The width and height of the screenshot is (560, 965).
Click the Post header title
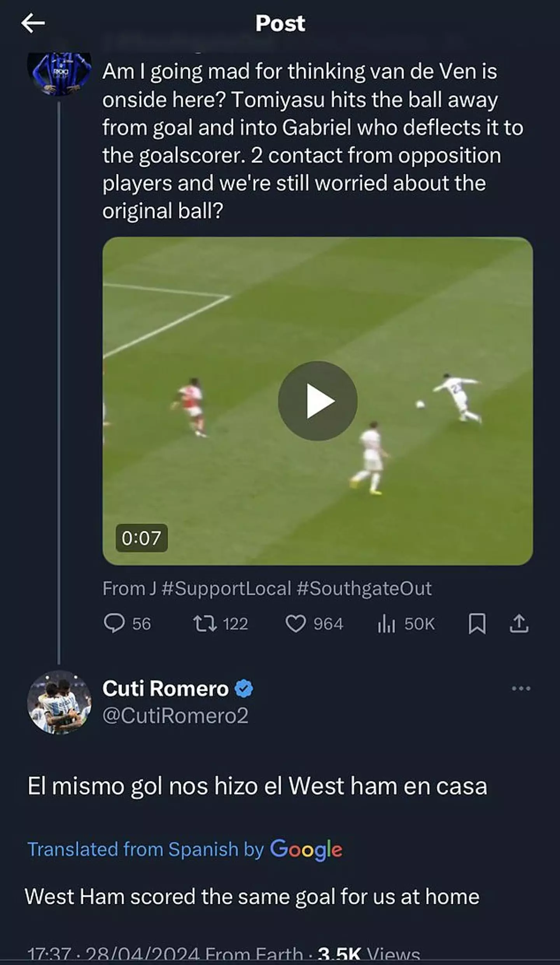tap(280, 23)
